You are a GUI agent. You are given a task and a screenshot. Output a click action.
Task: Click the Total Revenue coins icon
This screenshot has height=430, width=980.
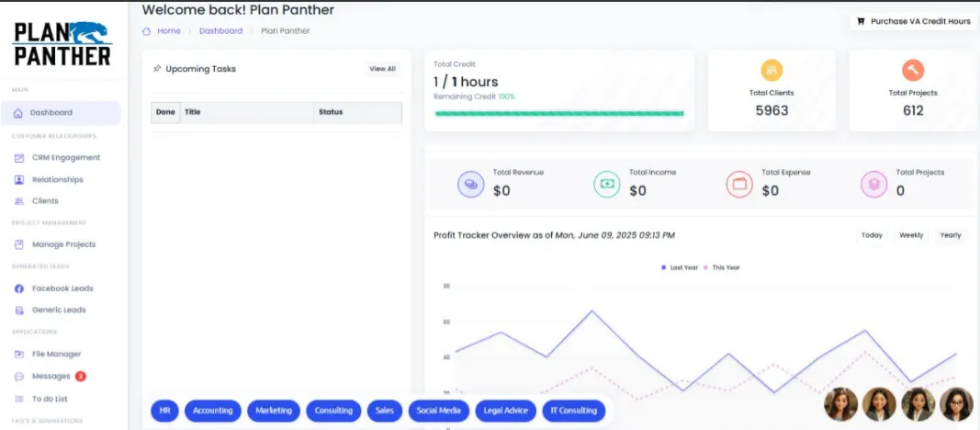(x=471, y=185)
